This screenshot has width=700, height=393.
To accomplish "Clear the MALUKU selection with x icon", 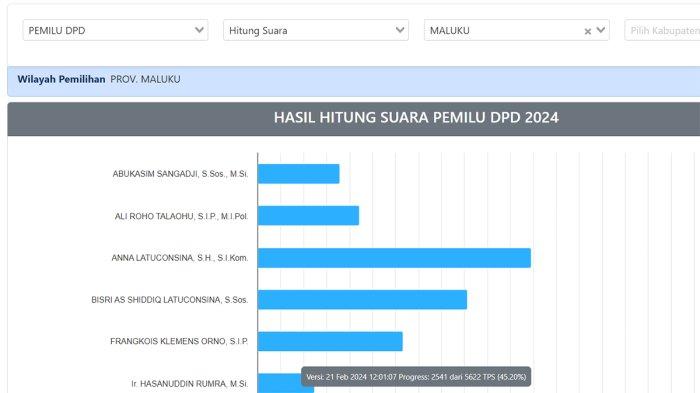I will pyautogui.click(x=588, y=31).
